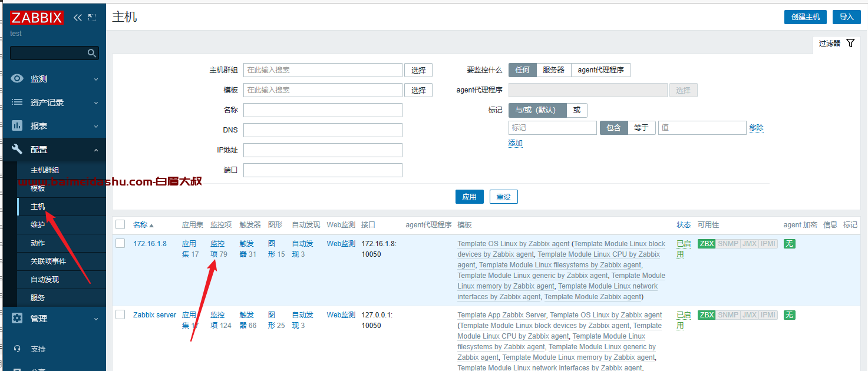
Task: Open host 172.16.1.8 link
Action: pos(150,244)
